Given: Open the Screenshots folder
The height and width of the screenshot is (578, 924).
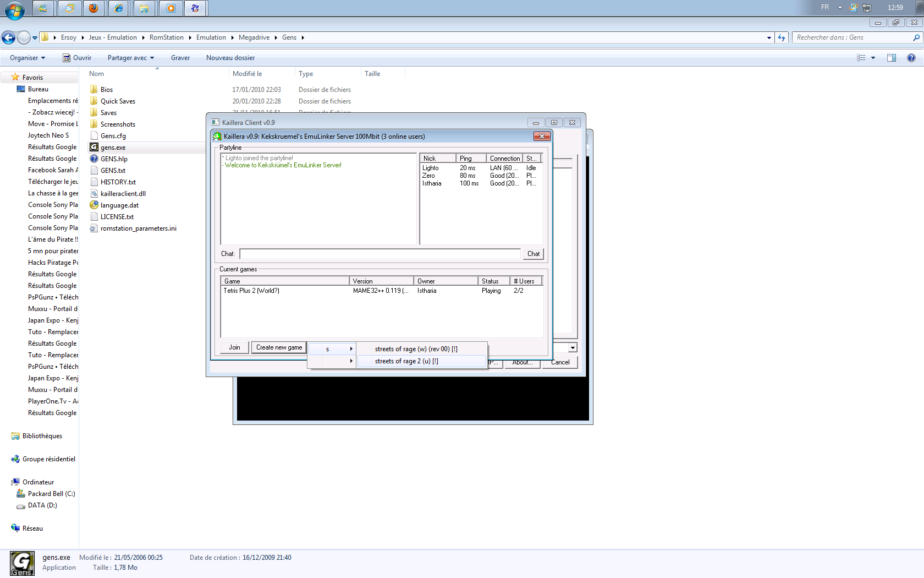Looking at the screenshot, I should point(118,124).
